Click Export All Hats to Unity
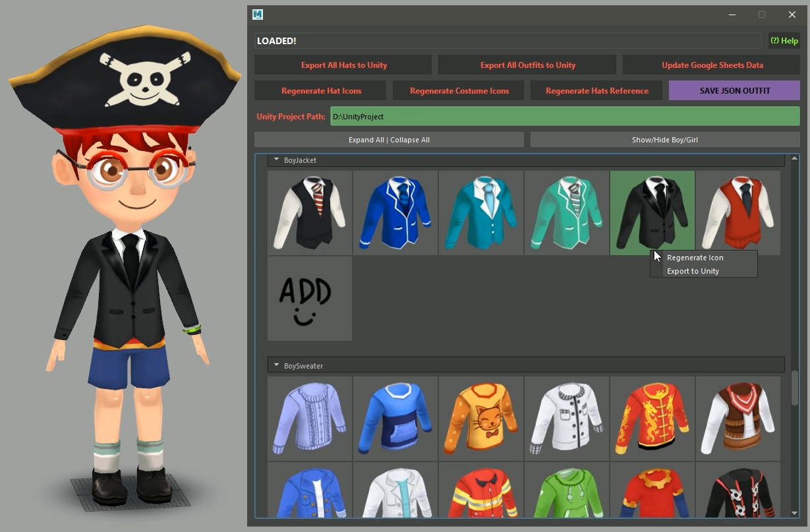810x532 pixels. [343, 65]
